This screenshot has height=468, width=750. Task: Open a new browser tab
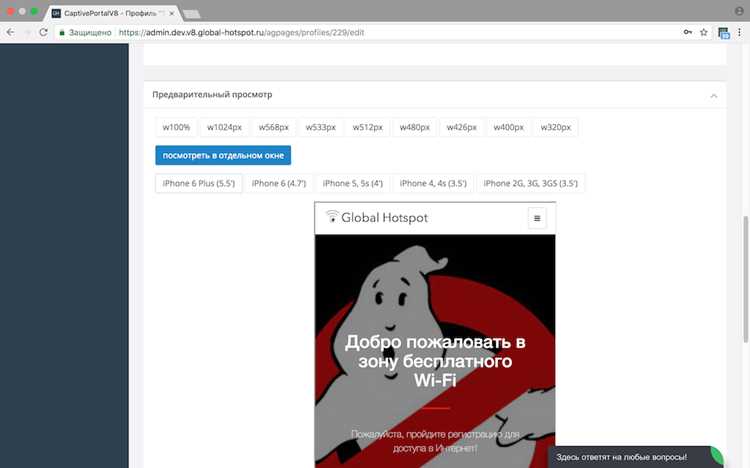192,14
